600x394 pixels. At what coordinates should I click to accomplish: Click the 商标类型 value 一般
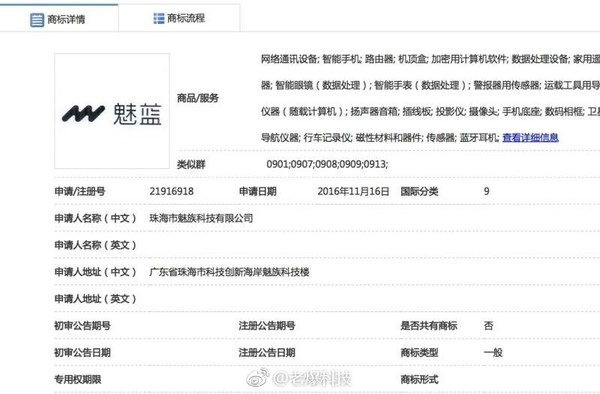[493, 352]
